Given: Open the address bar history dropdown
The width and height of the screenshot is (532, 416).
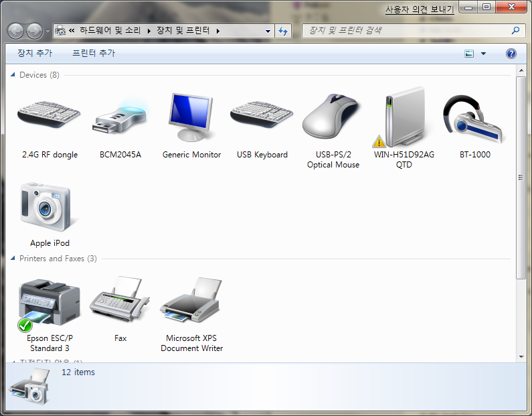Looking at the screenshot, I should (268, 31).
